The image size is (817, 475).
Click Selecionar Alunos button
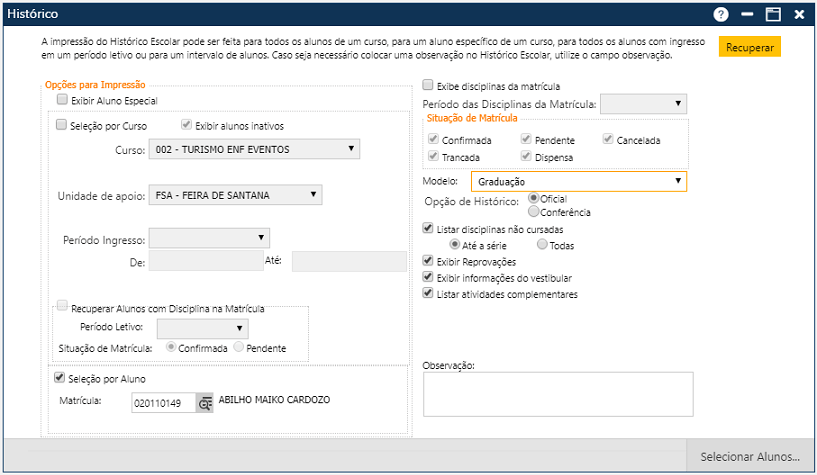(x=749, y=457)
